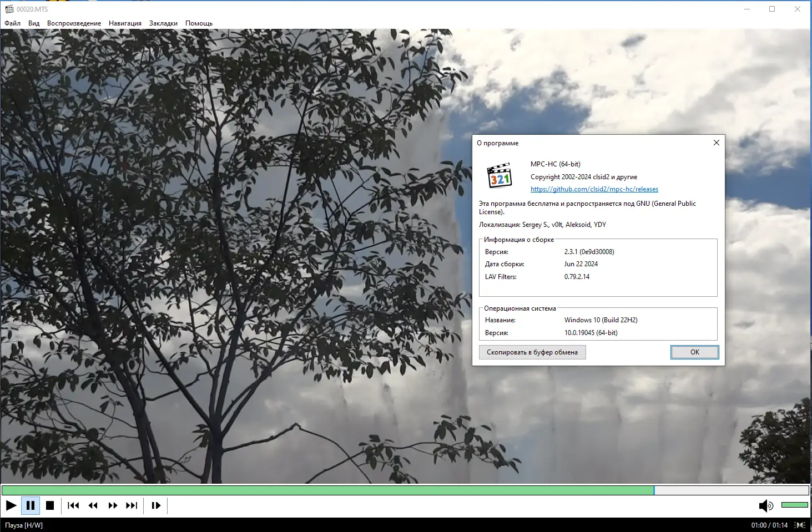Open the Закладки menu
Screen dimensions: 812x532
click(163, 23)
